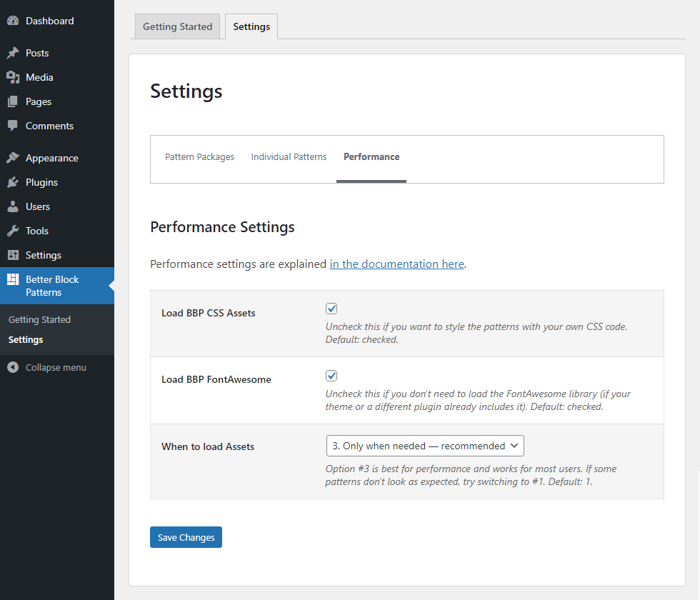Click the large 'Settings' page heading
700x600 pixels.
click(x=186, y=91)
